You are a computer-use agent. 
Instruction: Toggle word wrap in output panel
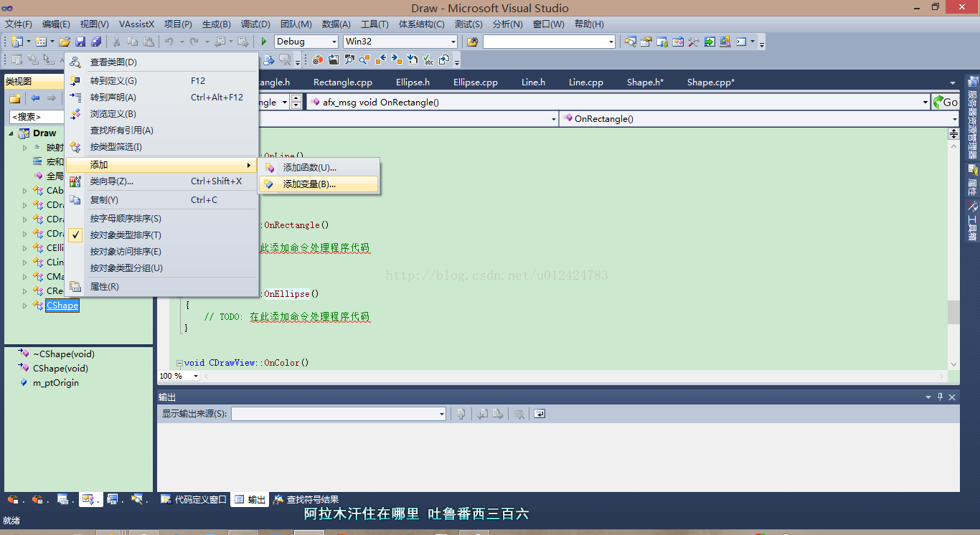tap(540, 414)
